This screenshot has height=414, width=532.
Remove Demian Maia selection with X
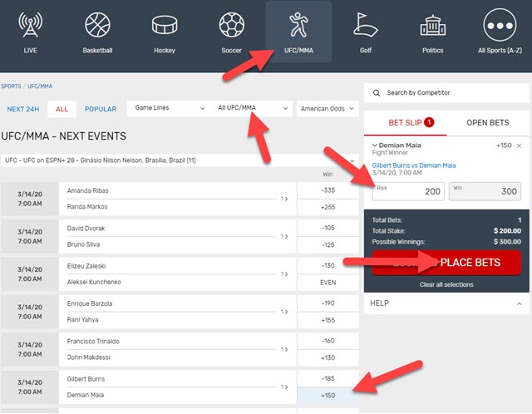tap(519, 145)
